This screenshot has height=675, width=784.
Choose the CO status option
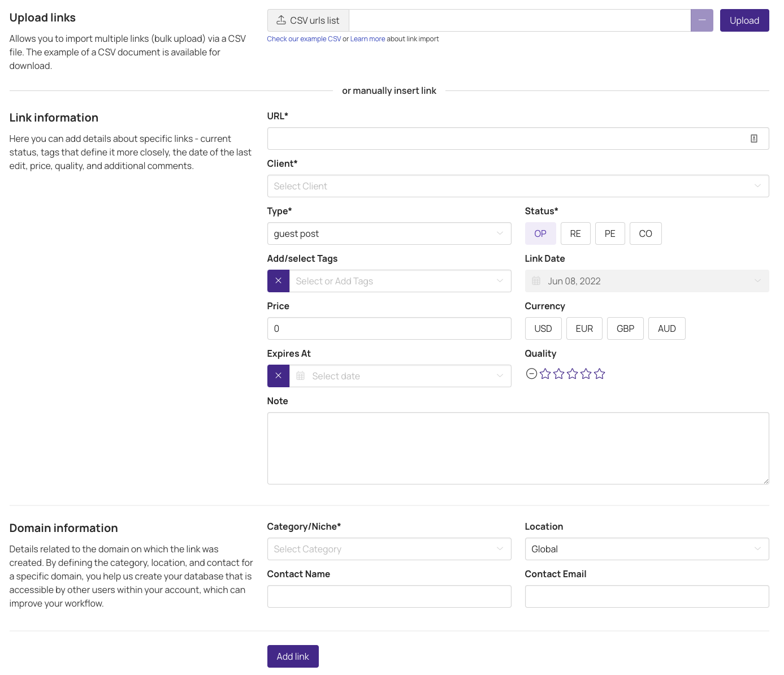click(x=646, y=233)
